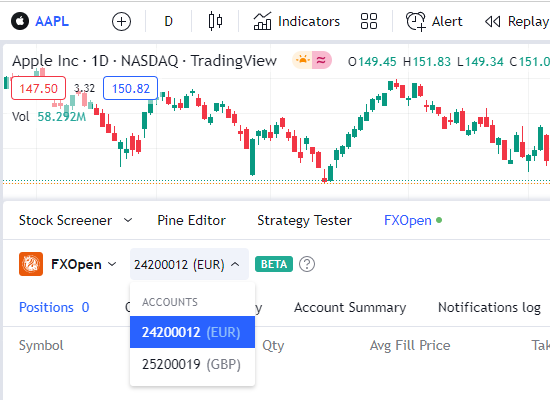Click the red 147.50 sell price button
550x400 pixels.
coord(39,88)
